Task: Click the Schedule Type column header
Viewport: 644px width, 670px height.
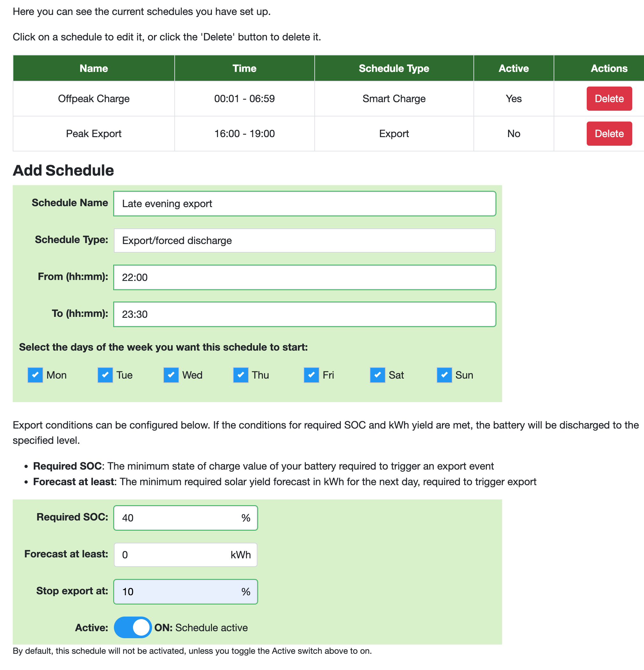Action: 394,68
